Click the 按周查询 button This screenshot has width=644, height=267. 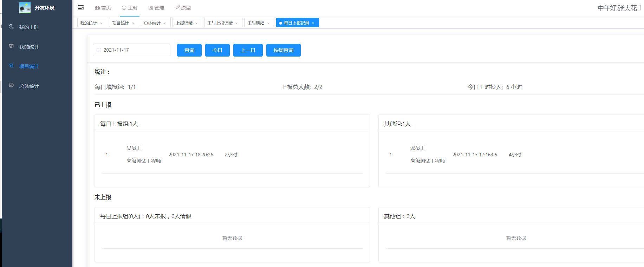tap(283, 50)
